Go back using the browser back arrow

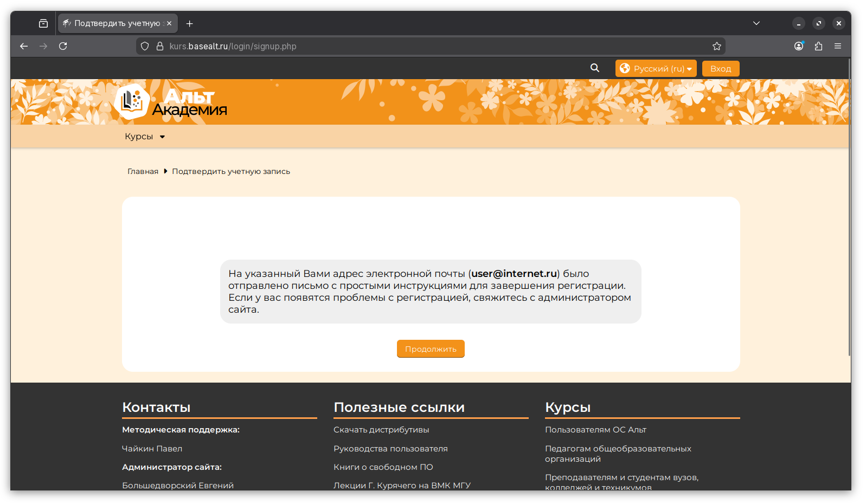point(24,46)
